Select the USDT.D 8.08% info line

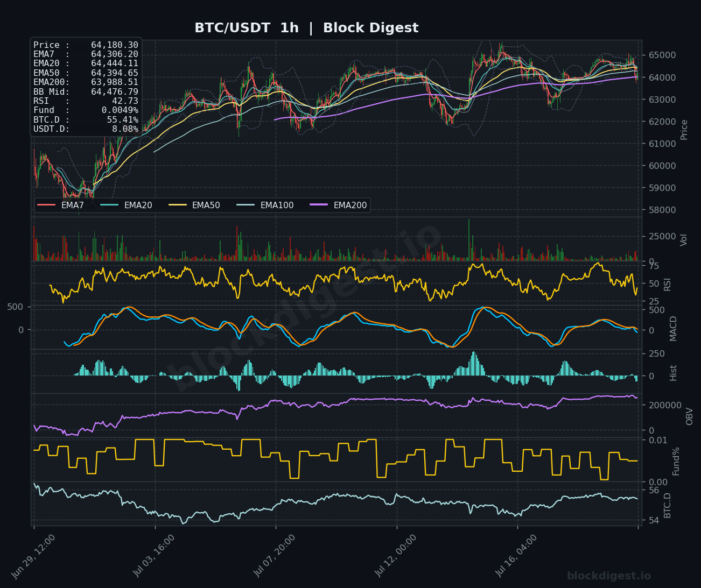pyautogui.click(x=86, y=129)
